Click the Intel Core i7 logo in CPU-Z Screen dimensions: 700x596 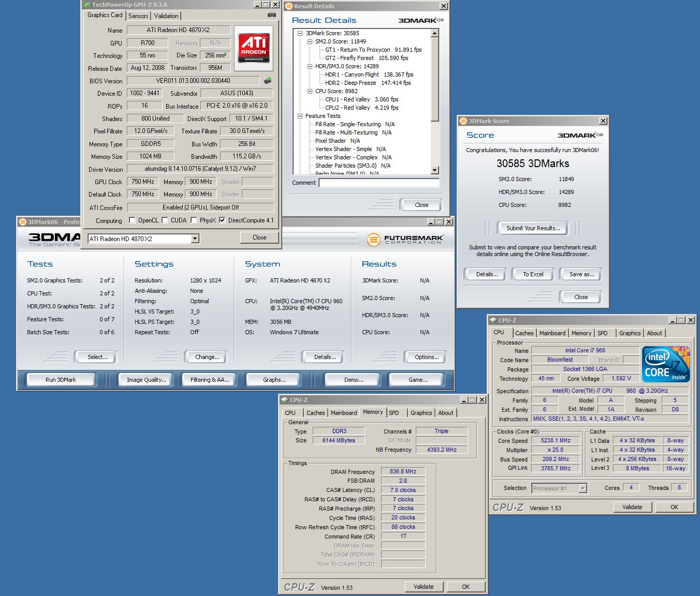coord(666,364)
